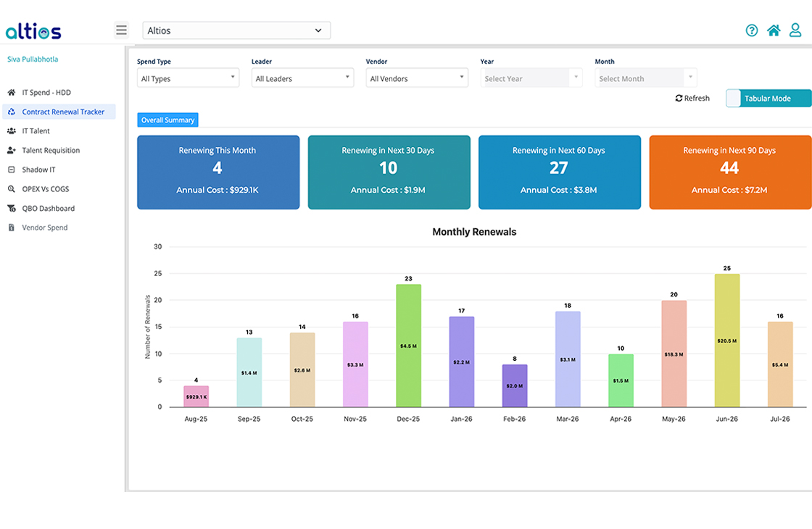Screen dimensions: 812x529
Task: Click the home icon at top right
Action: [774, 30]
